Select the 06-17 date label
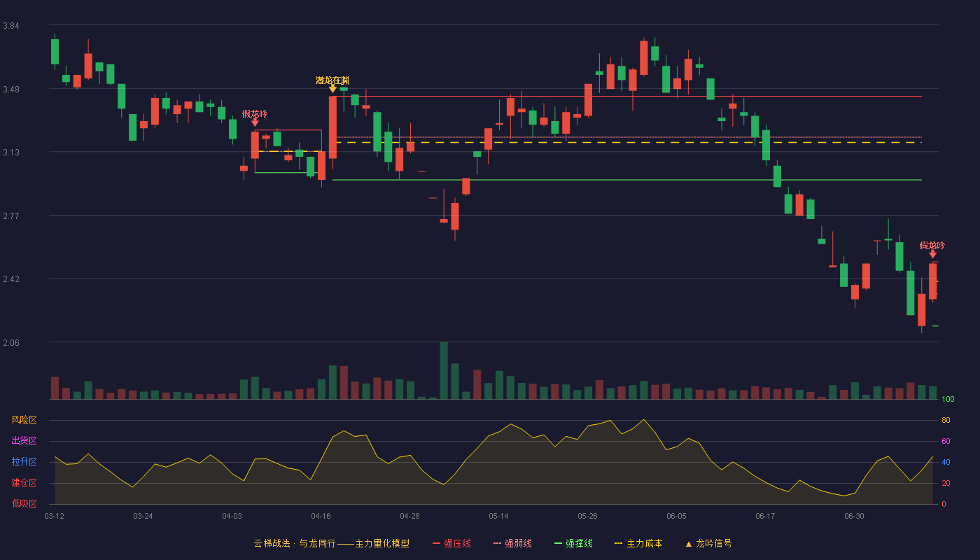 pyautogui.click(x=765, y=516)
